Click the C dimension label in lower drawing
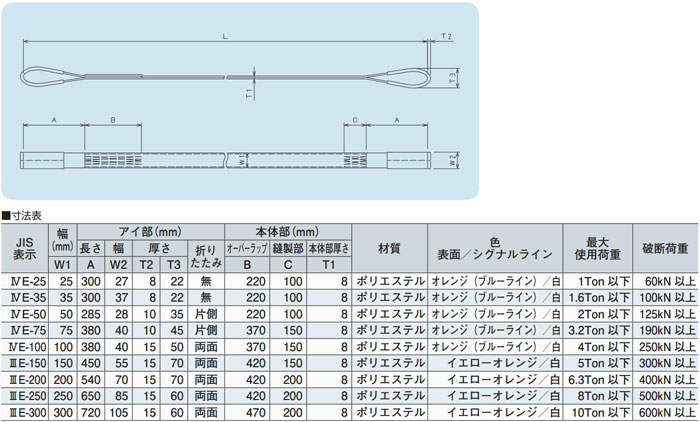The width and height of the screenshot is (700, 422). tap(356, 118)
